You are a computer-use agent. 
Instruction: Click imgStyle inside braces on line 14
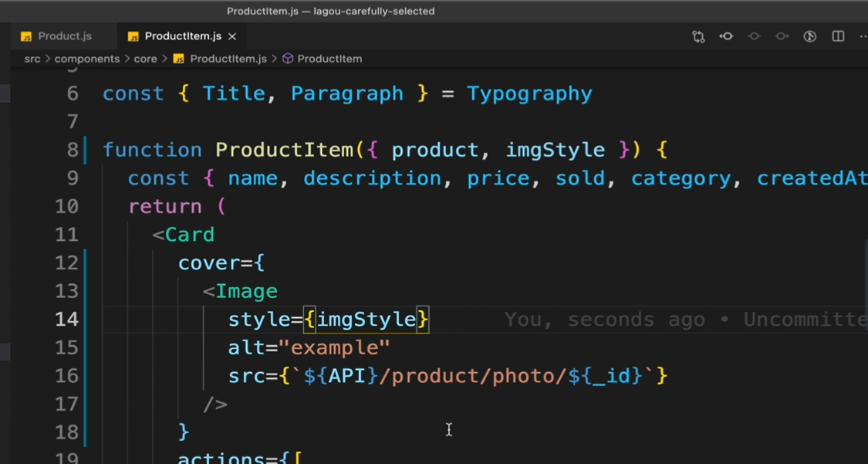(x=366, y=320)
